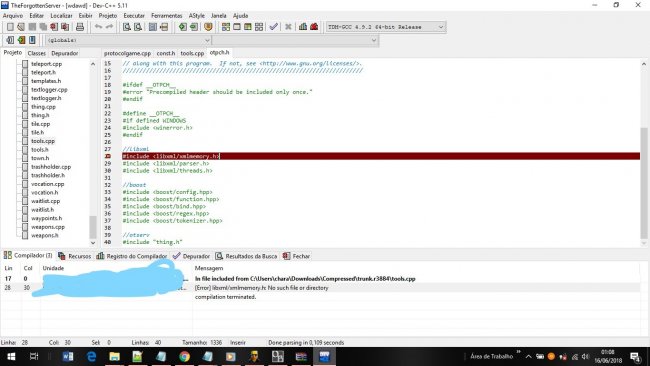650x366 pixels.
Task: Click the Undo arrow icon
Action: [x=98, y=27]
